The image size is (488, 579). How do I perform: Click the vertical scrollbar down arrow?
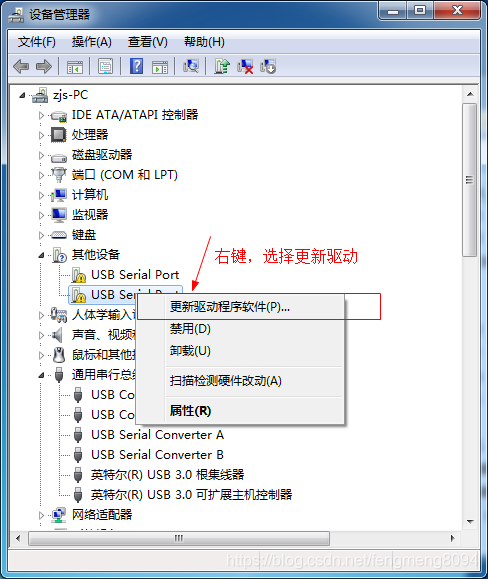470,522
